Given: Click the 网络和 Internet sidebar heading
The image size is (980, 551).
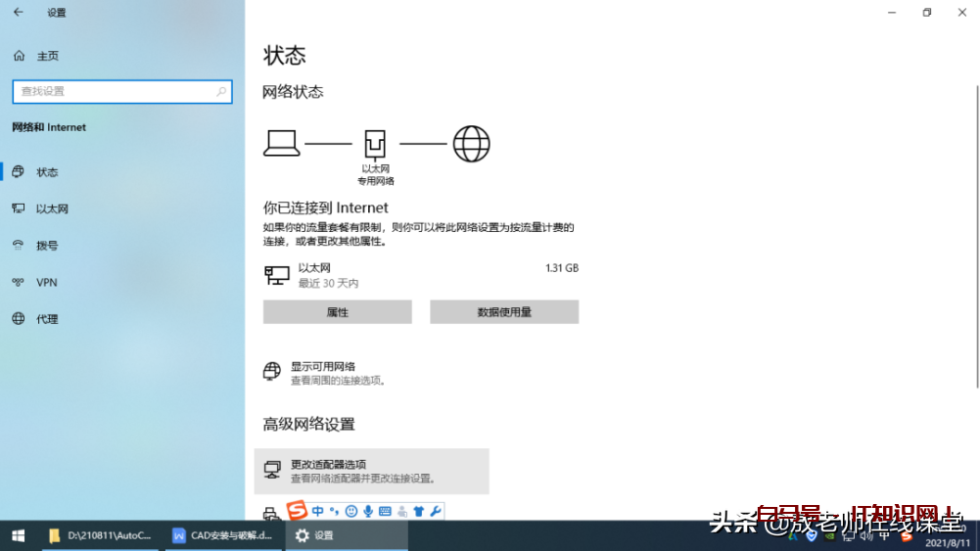Looking at the screenshot, I should tap(49, 127).
